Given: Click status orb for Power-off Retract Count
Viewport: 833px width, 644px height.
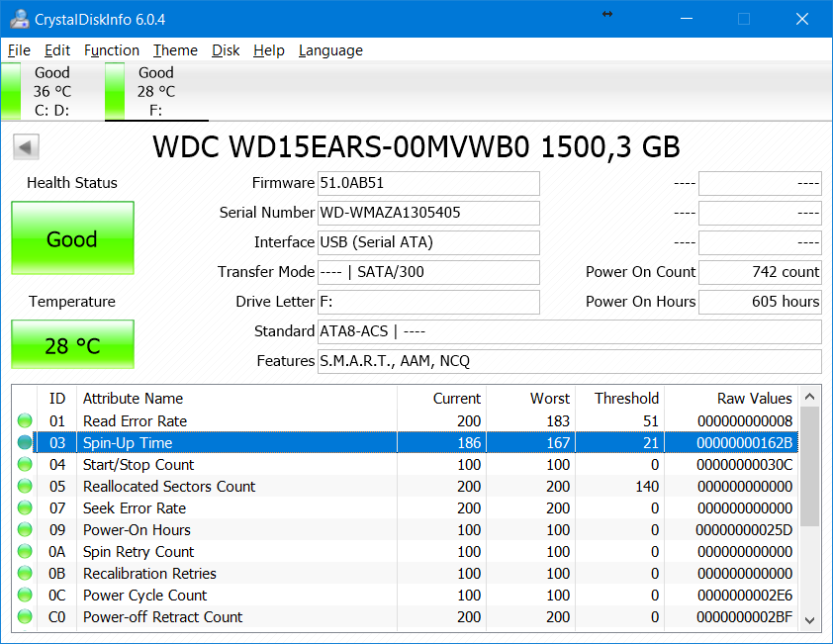Looking at the screenshot, I should point(25,617).
